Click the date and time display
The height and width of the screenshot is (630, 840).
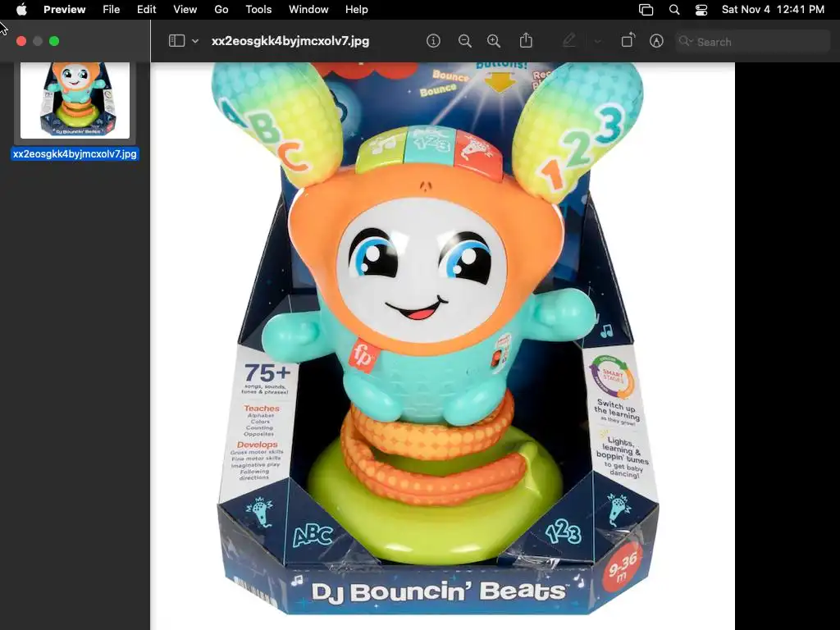point(773,9)
